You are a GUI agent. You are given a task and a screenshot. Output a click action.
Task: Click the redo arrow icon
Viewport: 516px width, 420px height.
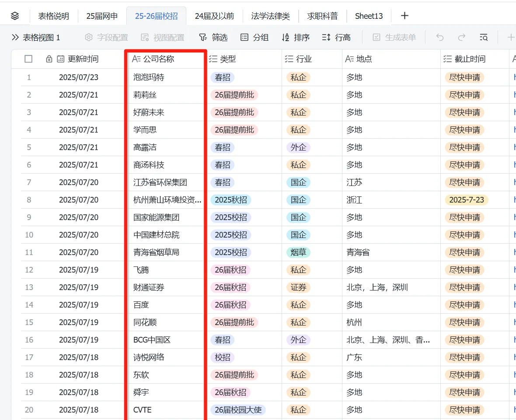point(462,38)
